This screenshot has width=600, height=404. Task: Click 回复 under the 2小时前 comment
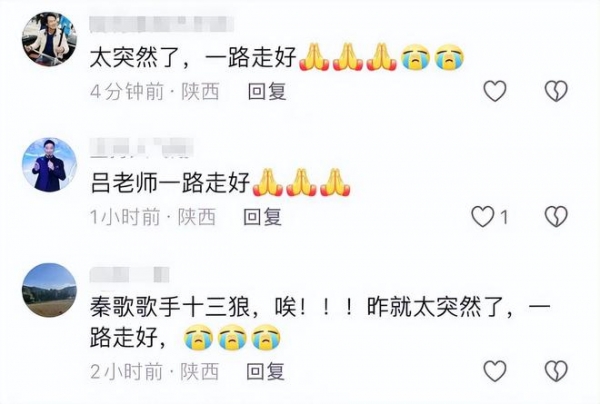coord(266,371)
